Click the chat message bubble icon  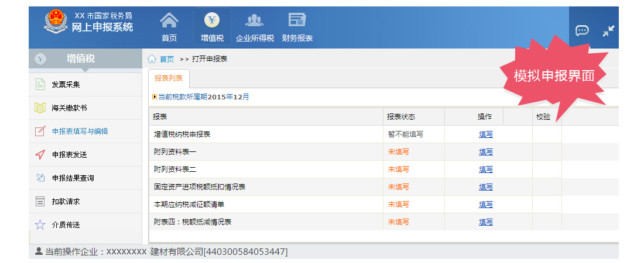pos(581,31)
